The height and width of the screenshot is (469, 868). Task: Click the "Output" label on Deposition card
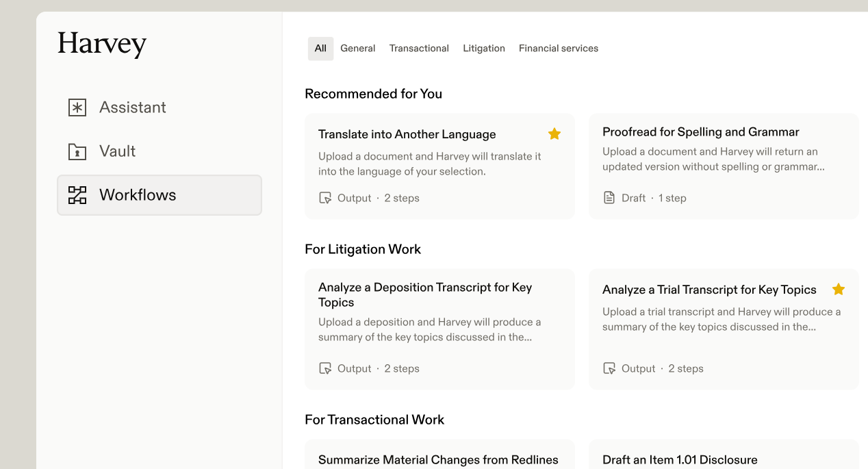click(354, 368)
